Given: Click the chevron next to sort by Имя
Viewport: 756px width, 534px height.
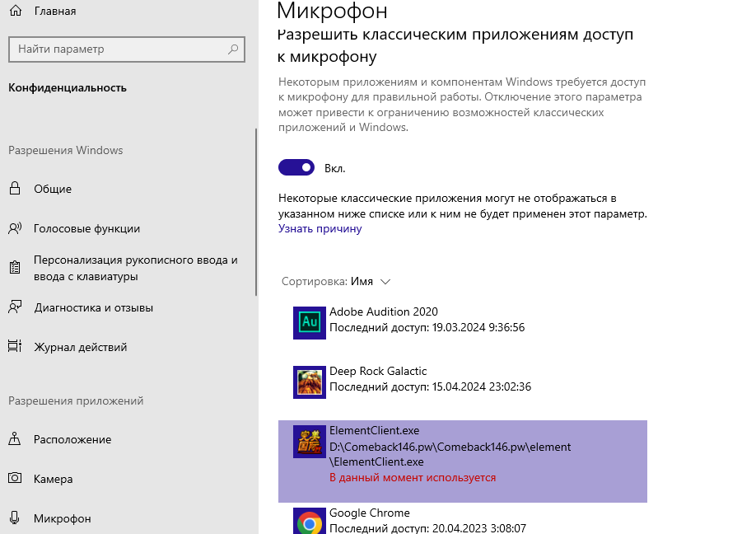Looking at the screenshot, I should 385,281.
